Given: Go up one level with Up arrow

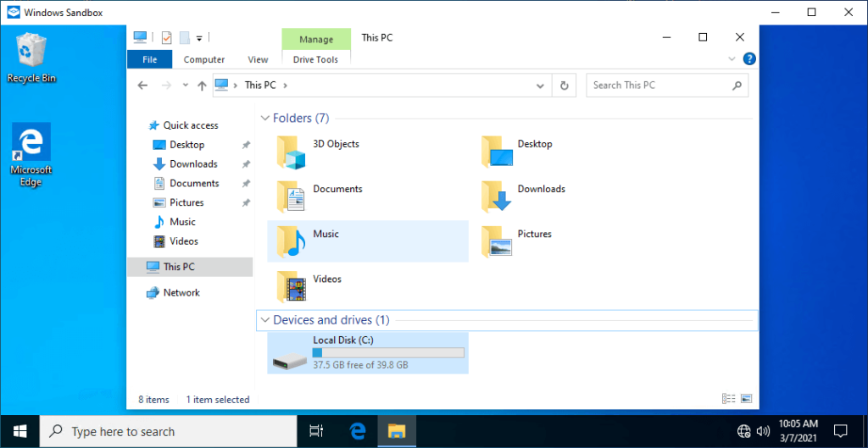Looking at the screenshot, I should click(202, 86).
